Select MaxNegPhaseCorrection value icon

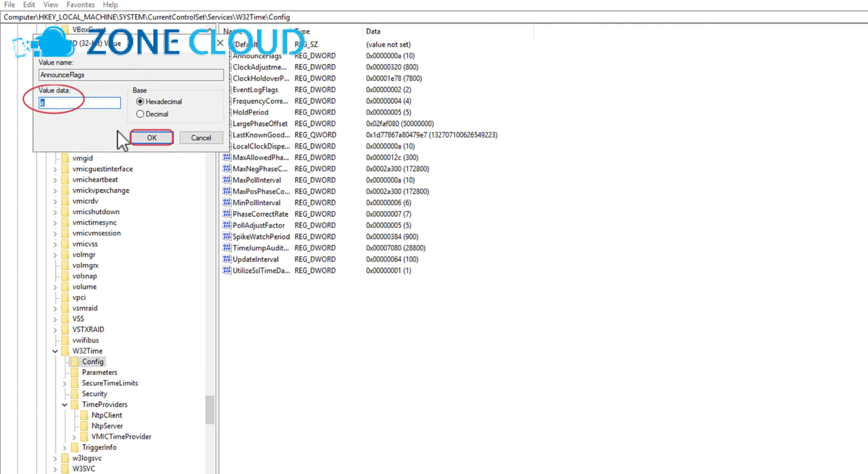[227, 168]
